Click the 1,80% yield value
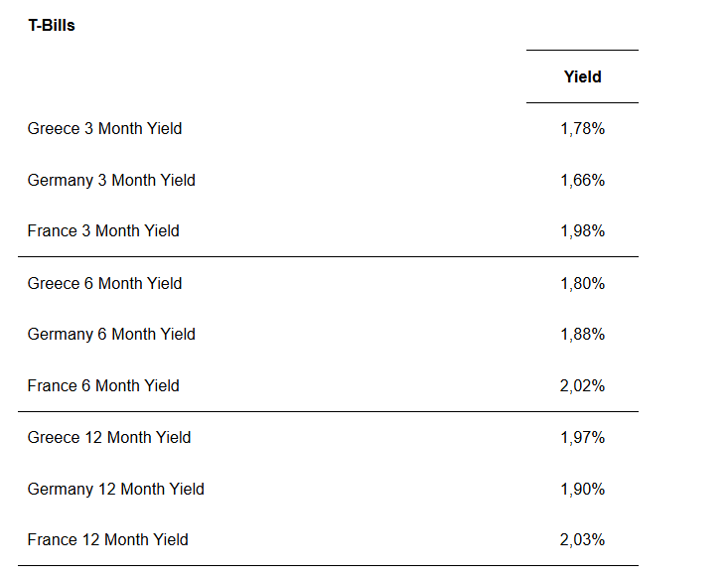Viewport: 728px width, 579px height. point(582,283)
